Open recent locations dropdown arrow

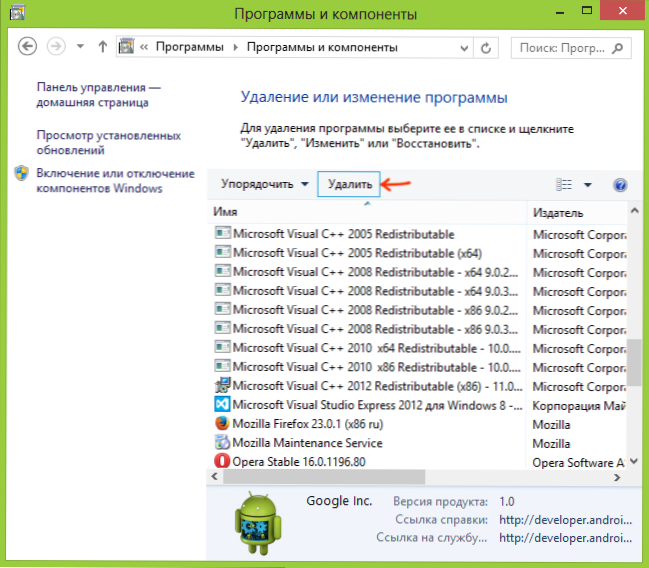[x=80, y=46]
